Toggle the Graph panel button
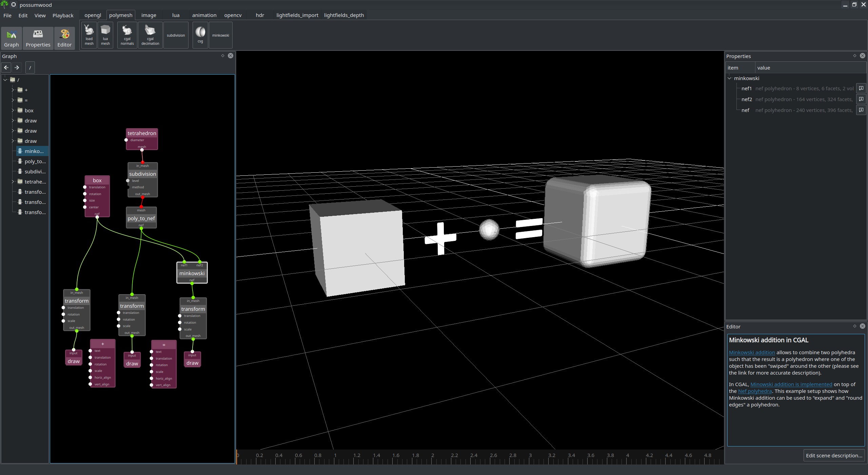The height and width of the screenshot is (475, 868). coord(12,38)
